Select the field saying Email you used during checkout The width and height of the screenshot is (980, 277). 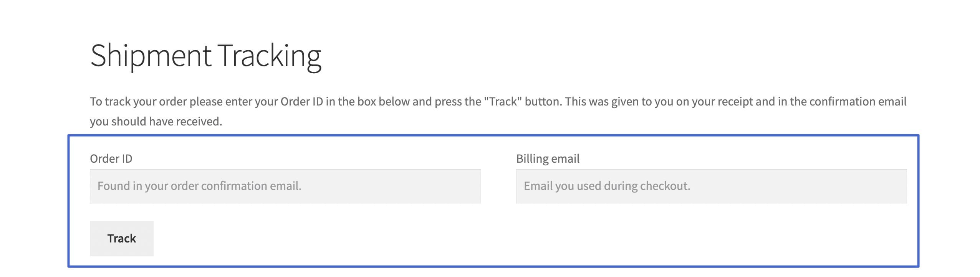[710, 186]
